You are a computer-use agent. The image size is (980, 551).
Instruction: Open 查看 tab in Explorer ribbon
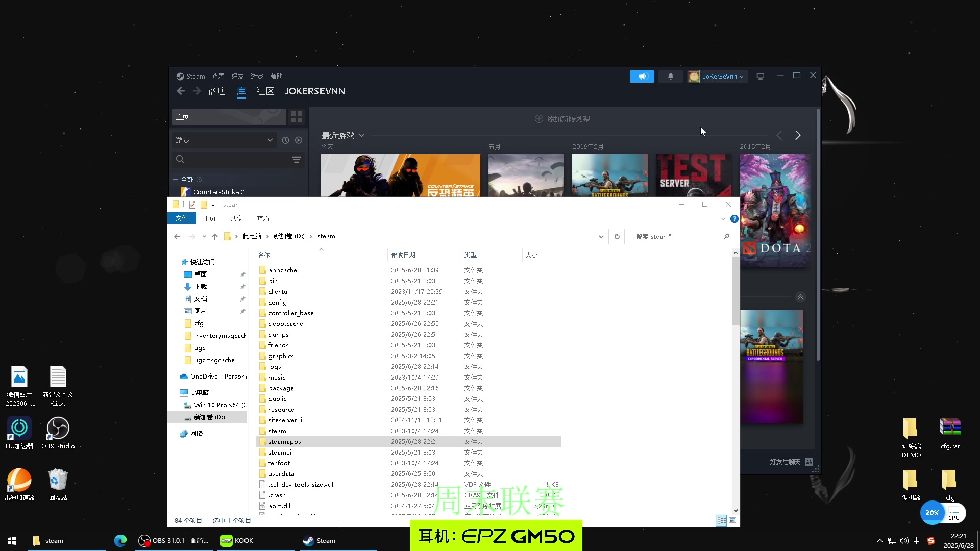[263, 219]
